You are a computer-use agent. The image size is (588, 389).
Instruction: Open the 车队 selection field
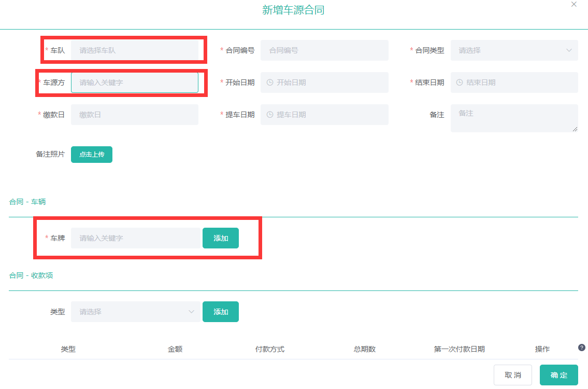134,50
